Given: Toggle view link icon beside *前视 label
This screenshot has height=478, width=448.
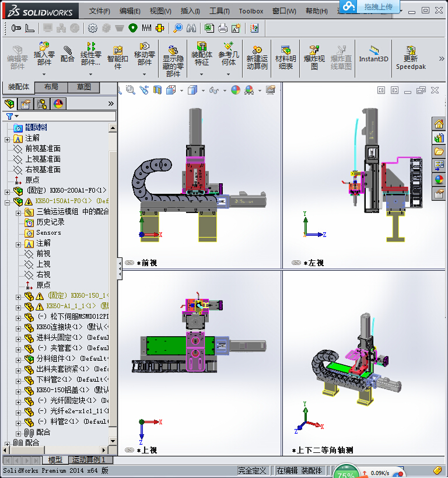Looking at the screenshot, I should (129, 263).
